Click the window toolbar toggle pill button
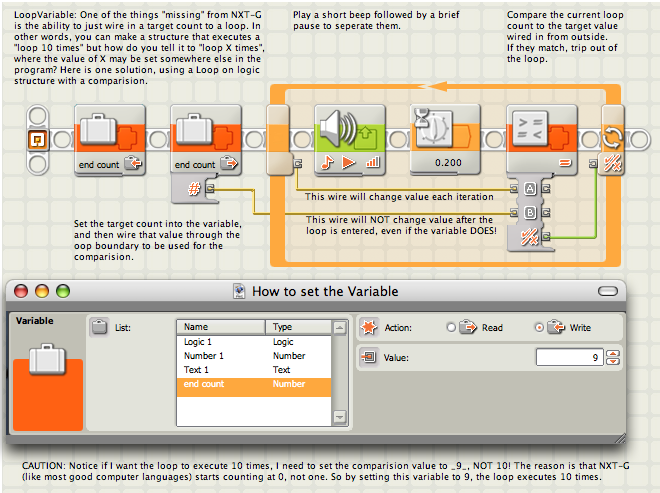 pos(608,291)
